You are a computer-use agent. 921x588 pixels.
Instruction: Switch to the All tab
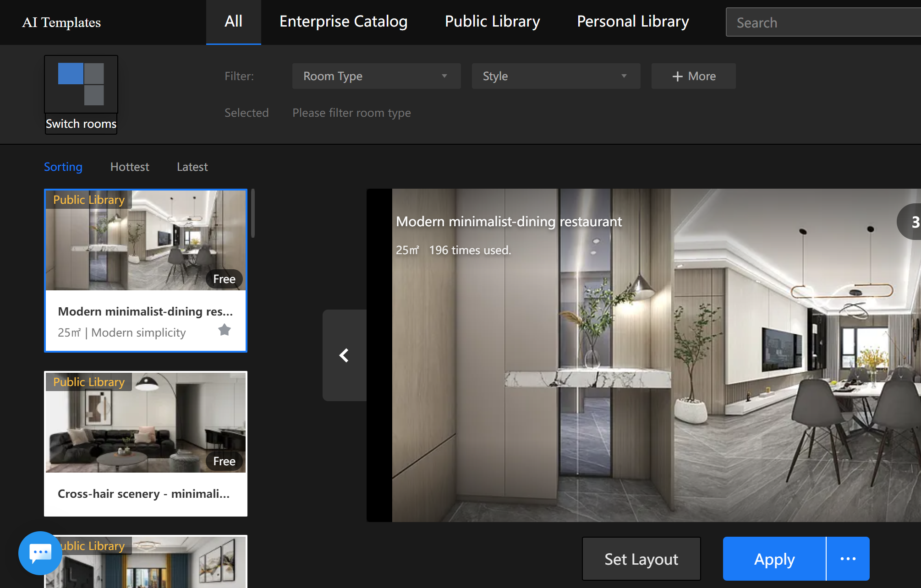tap(234, 22)
